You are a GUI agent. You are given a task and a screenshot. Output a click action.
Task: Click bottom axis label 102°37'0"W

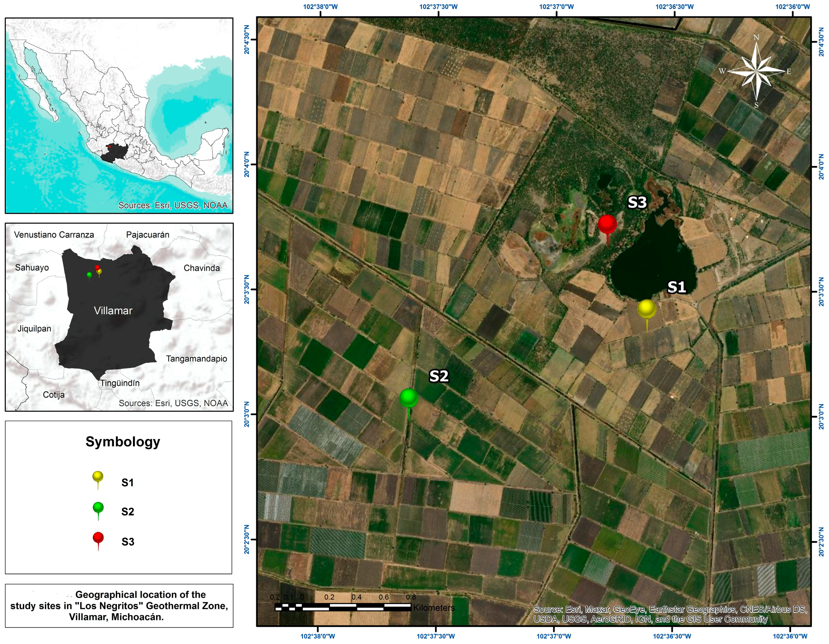point(554,636)
